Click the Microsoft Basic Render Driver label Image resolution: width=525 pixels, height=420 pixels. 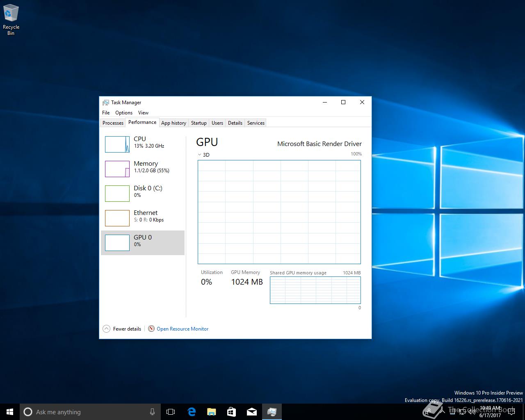click(x=320, y=144)
